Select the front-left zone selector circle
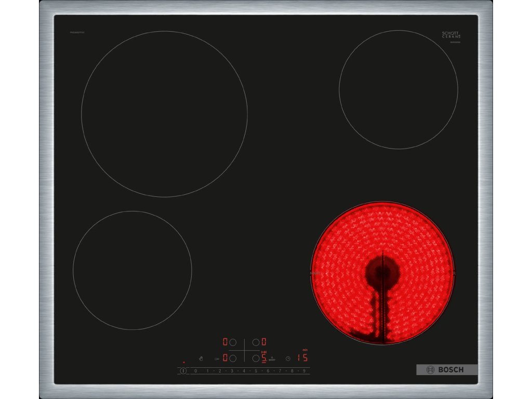Viewport: 532px width, 399px height. tap(233, 358)
